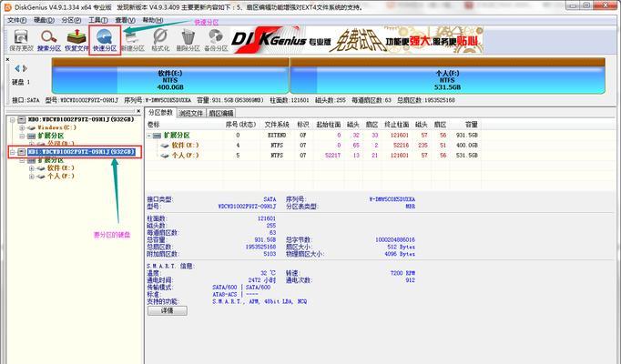This screenshot has width=621, height=364.
Task: Click the 详情 button under S.M.A.R.T. info
Action: coord(168,311)
